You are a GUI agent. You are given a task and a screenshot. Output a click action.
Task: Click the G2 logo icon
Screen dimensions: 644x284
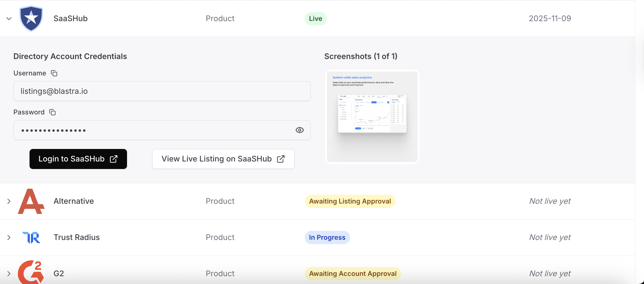31,273
